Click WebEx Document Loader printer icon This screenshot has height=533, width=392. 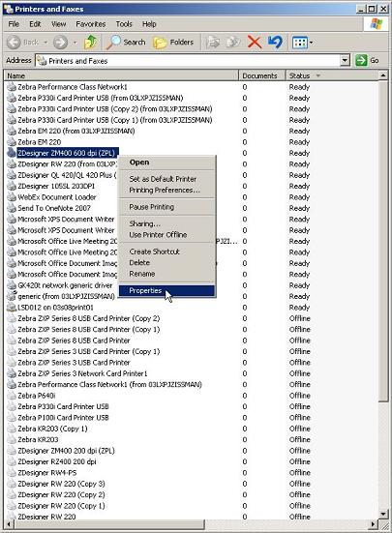click(12, 197)
